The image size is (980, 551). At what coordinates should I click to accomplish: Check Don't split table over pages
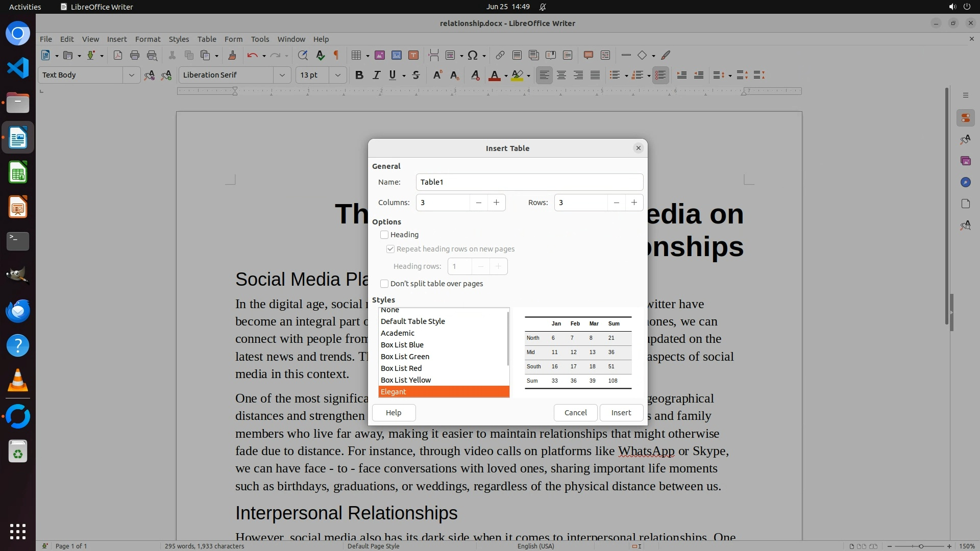coord(384,284)
